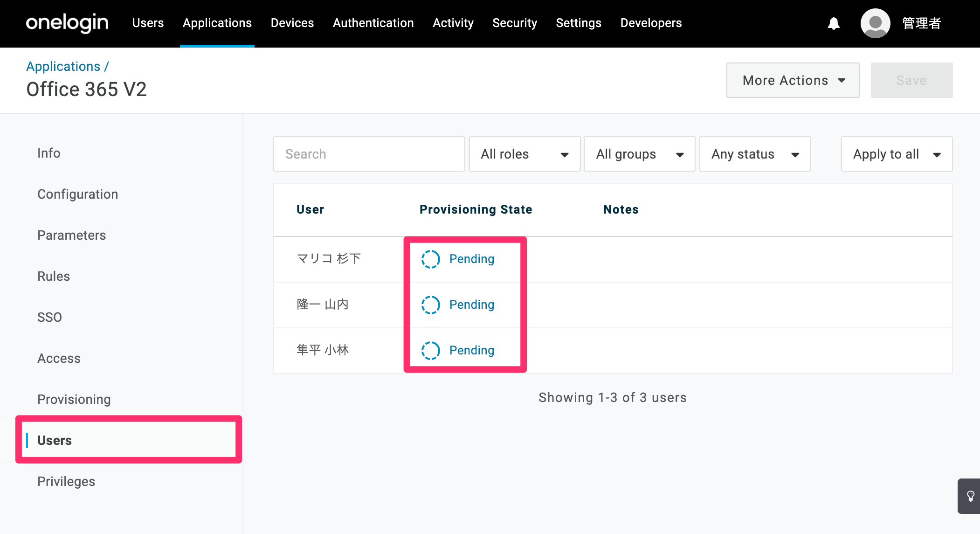Switch to the Info tab
The image size is (980, 534).
pos(49,153)
